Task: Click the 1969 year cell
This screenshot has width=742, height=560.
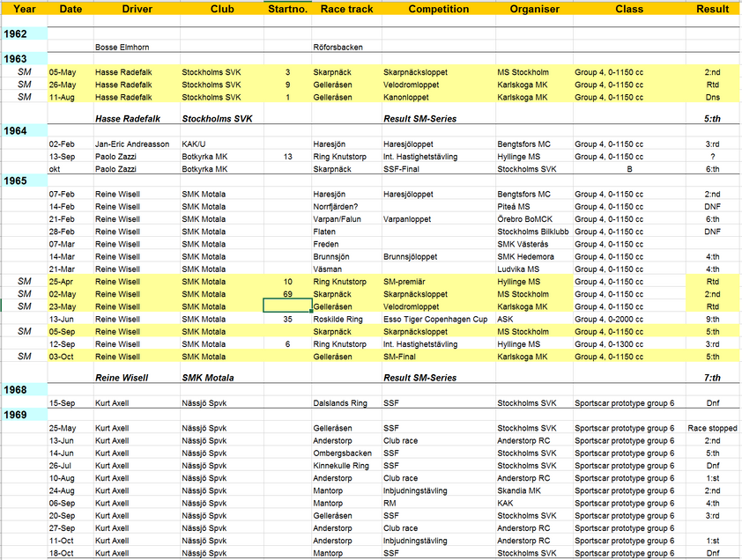Action: 24,415
